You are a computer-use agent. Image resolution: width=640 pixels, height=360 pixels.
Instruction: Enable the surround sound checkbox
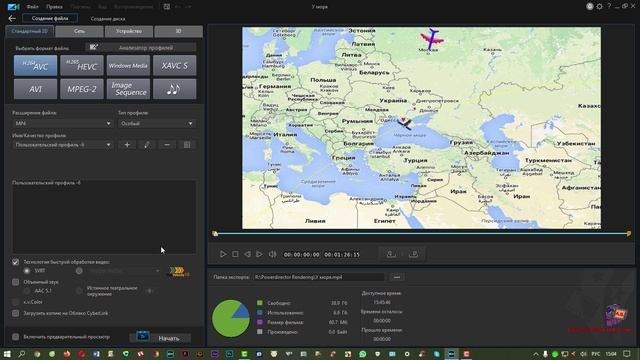click(x=16, y=282)
